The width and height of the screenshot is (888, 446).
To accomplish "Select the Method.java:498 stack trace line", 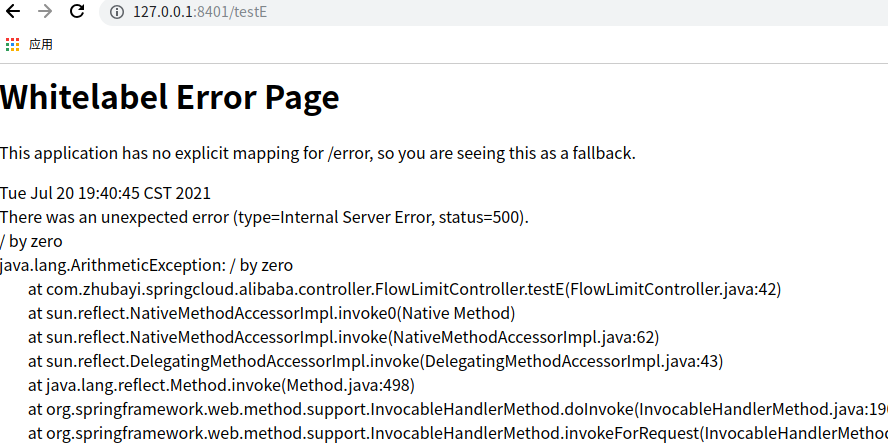I will 221,385.
